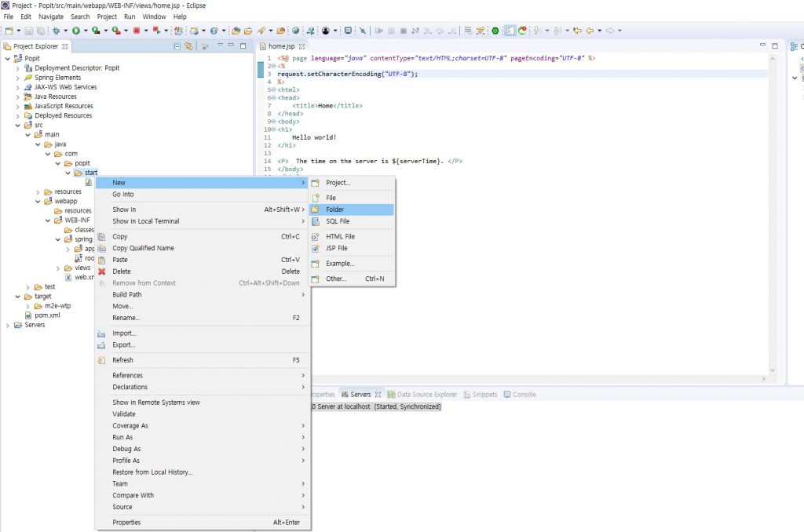Open the Window menu in menu bar

[154, 16]
